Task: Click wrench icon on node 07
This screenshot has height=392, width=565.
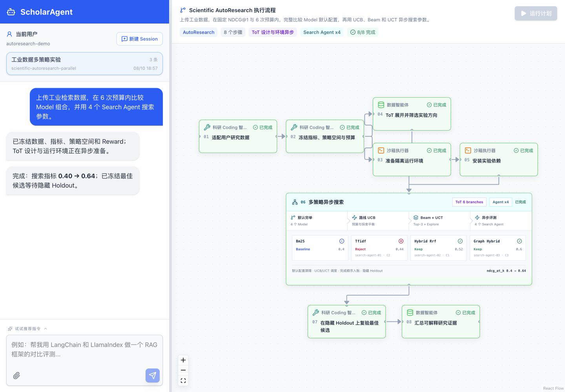Action: click(315, 312)
